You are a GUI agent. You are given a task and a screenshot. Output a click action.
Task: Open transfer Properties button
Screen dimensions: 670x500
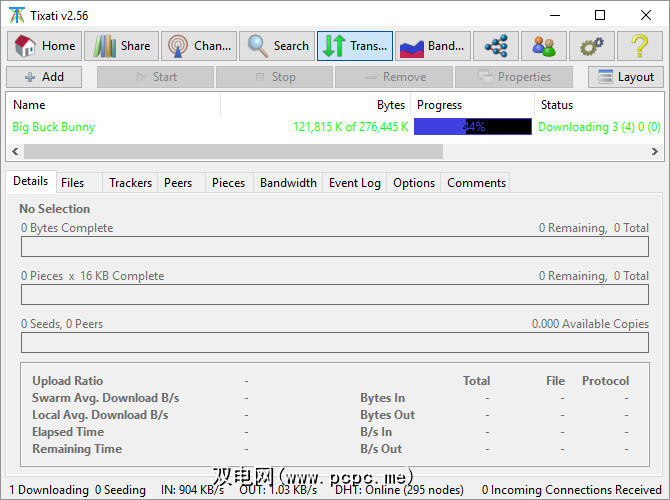point(514,77)
